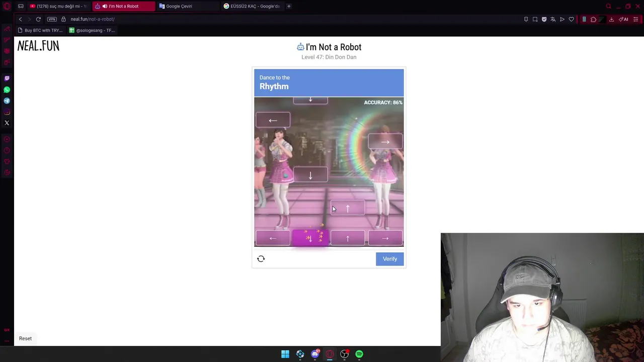Click the send/flow arrow icon
The image size is (644, 362).
point(562,19)
